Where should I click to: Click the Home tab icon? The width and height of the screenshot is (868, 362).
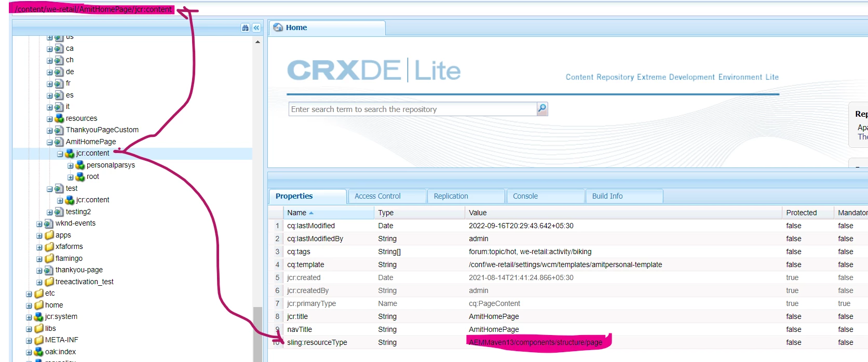[x=278, y=27]
